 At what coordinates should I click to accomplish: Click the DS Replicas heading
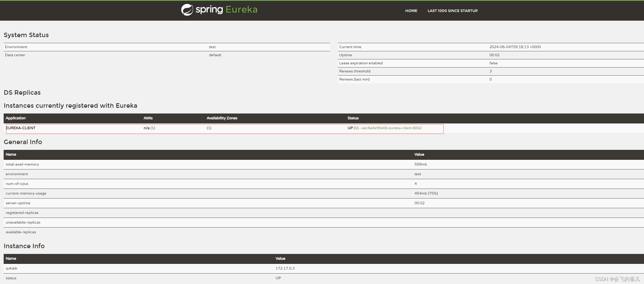click(x=22, y=93)
